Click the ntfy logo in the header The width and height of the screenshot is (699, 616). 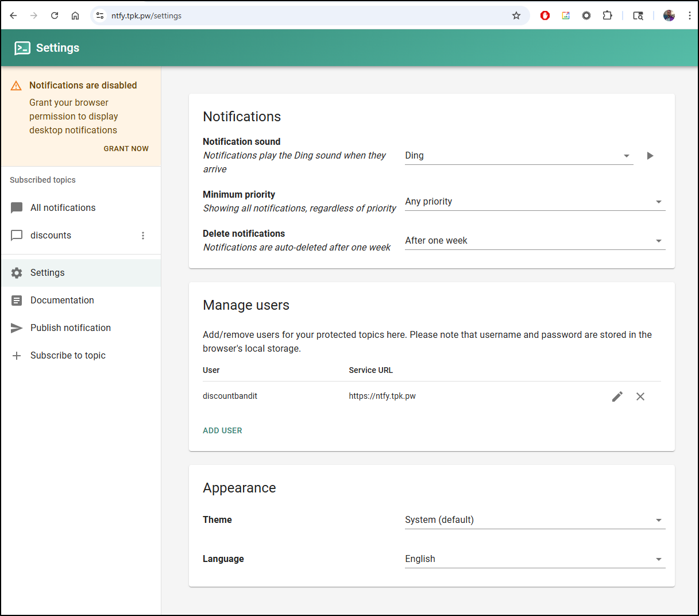pyautogui.click(x=22, y=48)
